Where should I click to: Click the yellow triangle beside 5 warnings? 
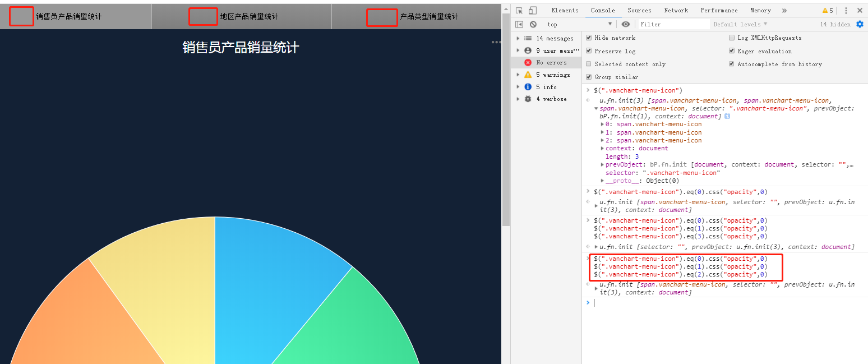pos(528,75)
